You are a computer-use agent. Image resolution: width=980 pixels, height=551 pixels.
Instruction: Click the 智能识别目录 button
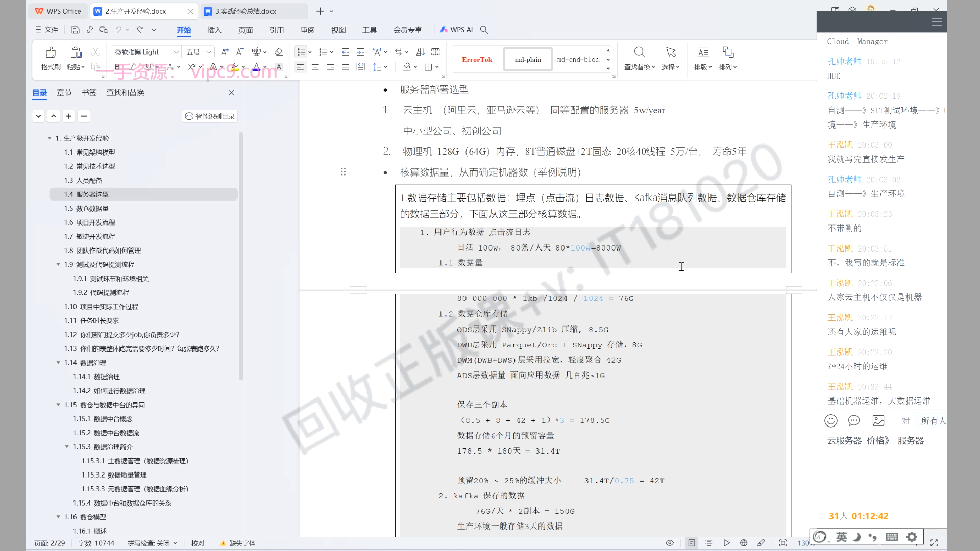[x=210, y=116]
